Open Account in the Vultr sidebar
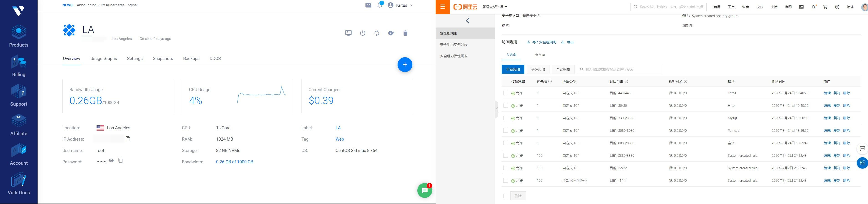 (18, 155)
